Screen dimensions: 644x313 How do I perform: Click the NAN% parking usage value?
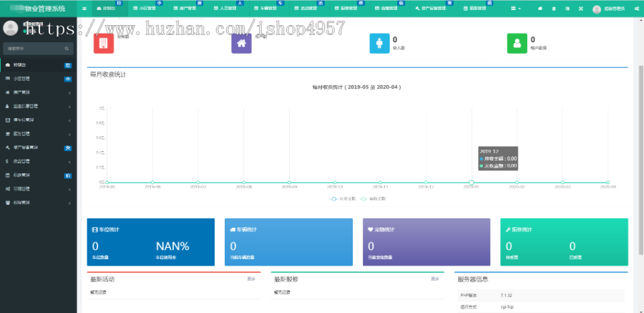tap(172, 246)
